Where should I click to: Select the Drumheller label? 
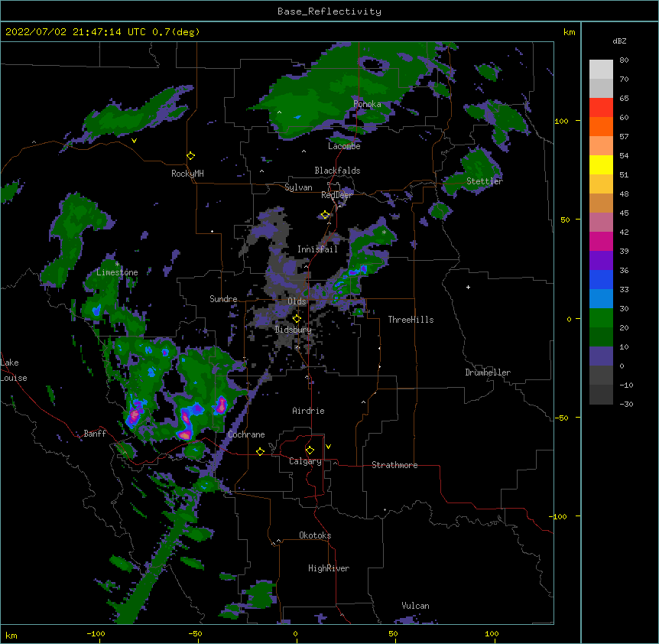tap(488, 372)
